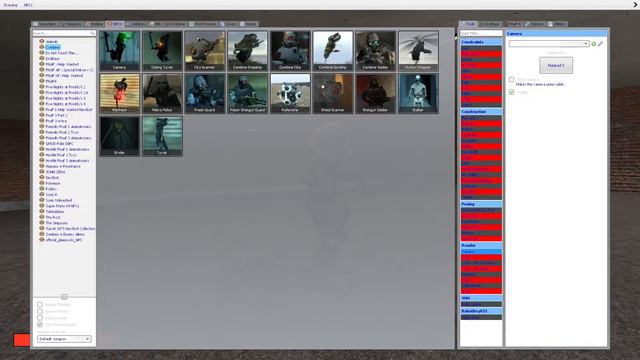Open the Camera presets dropdown

pos(549,44)
